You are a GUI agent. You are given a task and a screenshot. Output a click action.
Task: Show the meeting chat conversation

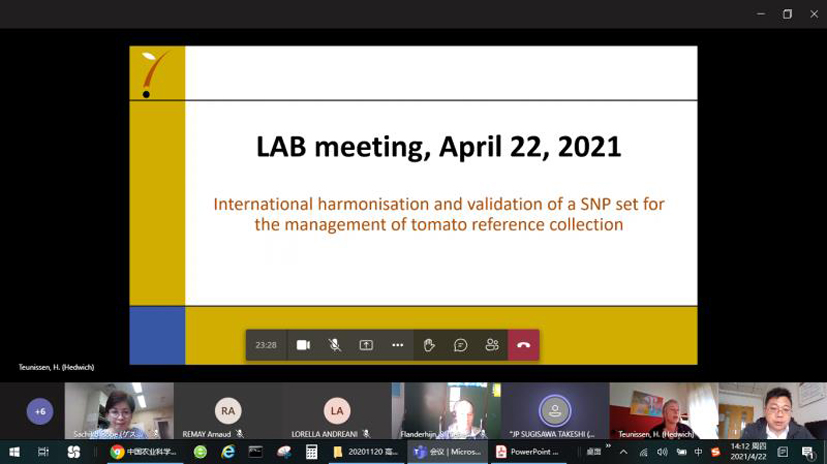pyautogui.click(x=460, y=345)
